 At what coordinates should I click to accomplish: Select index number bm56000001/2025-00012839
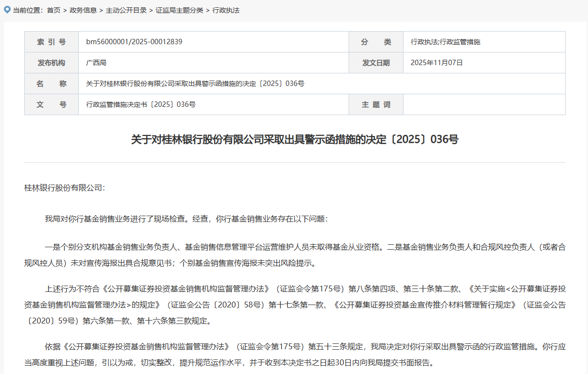tap(134, 42)
